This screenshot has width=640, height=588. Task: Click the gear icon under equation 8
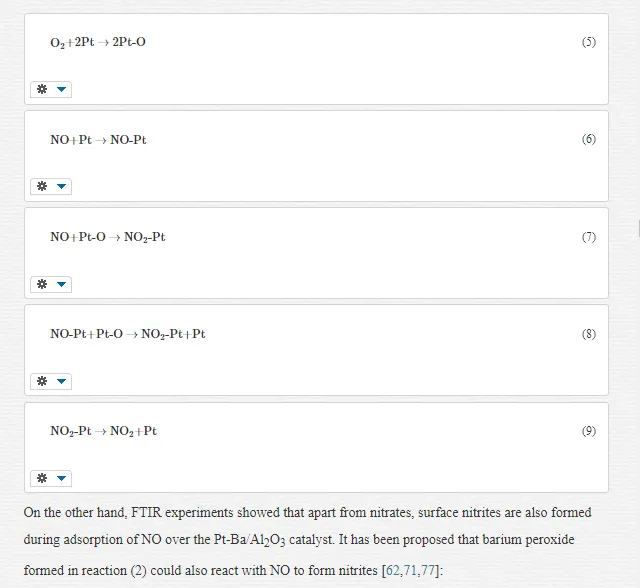click(x=42, y=381)
